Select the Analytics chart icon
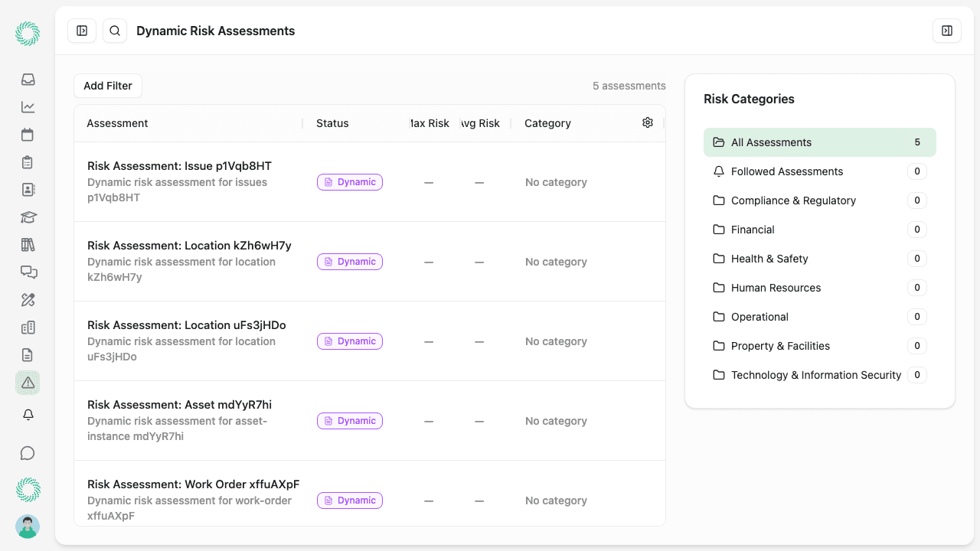Screen dimensions: 980x551 coord(28,107)
